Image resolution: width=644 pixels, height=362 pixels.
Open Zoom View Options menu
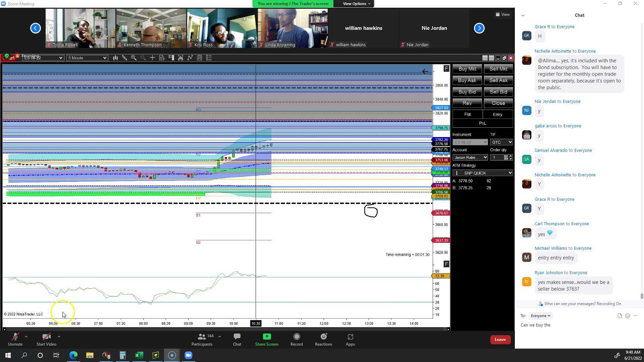tap(355, 4)
